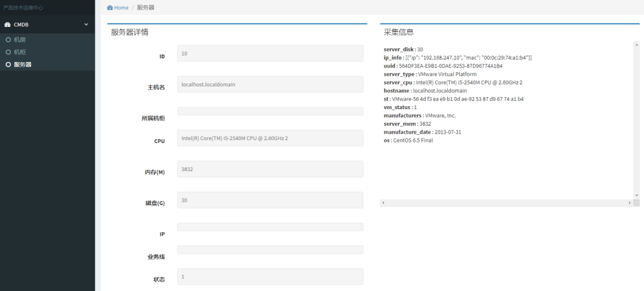Click the circle icon beside sidebar 服务器
This screenshot has width=644, height=291.
tap(8, 64)
